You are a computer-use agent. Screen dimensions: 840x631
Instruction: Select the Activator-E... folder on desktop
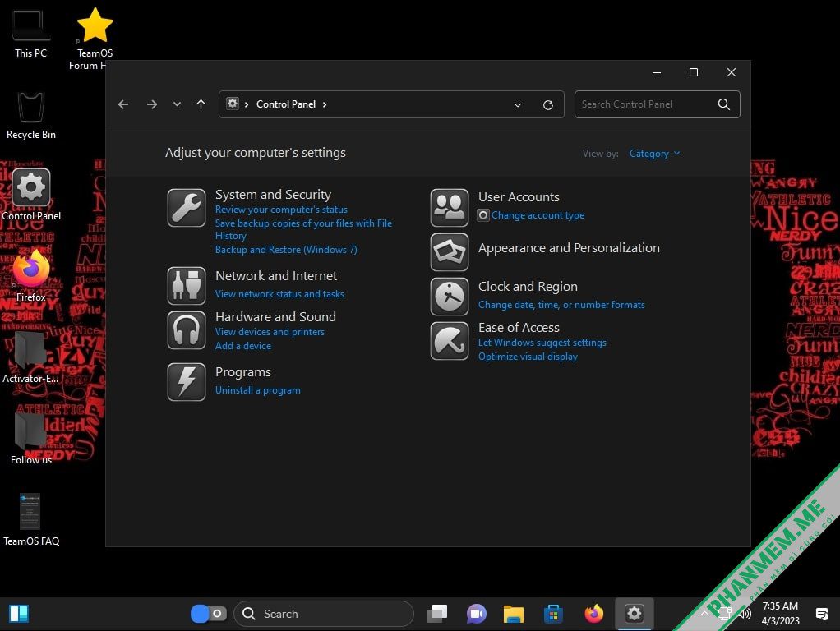click(30, 358)
